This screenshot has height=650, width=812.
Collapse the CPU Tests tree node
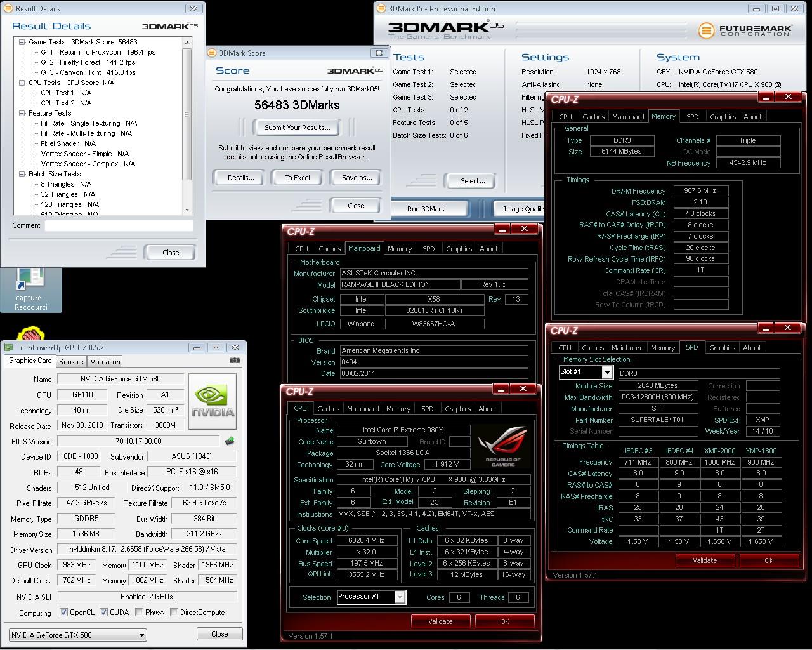click(22, 83)
